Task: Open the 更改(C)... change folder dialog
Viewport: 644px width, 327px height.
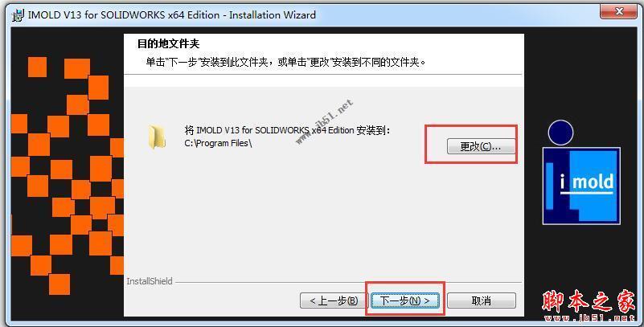Action: [481, 146]
